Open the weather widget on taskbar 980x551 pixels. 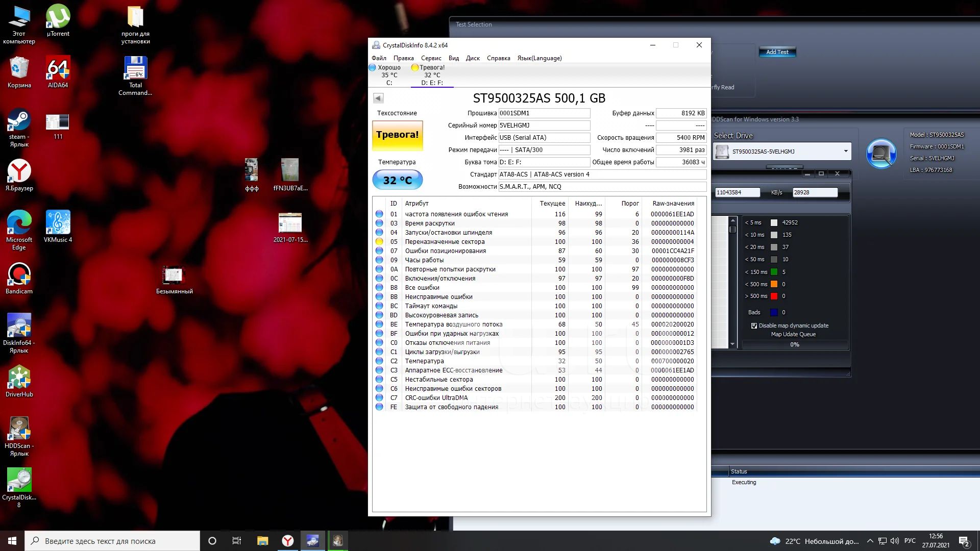coord(814,541)
